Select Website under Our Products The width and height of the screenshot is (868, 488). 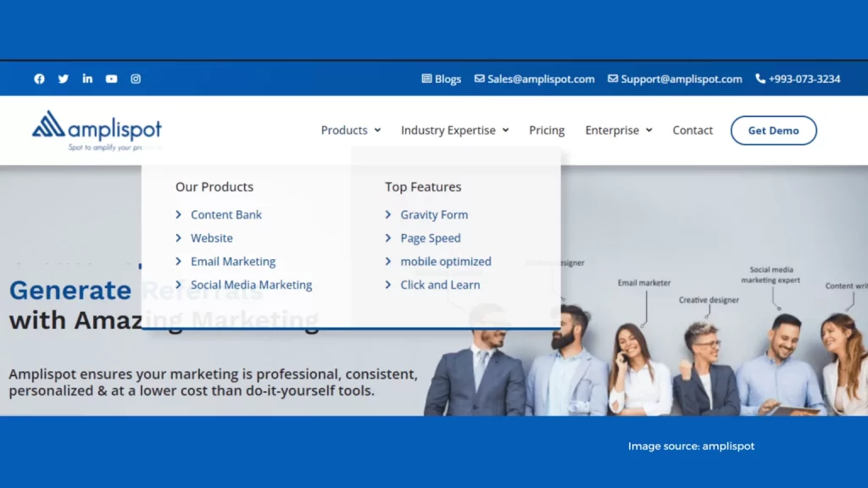pos(211,238)
